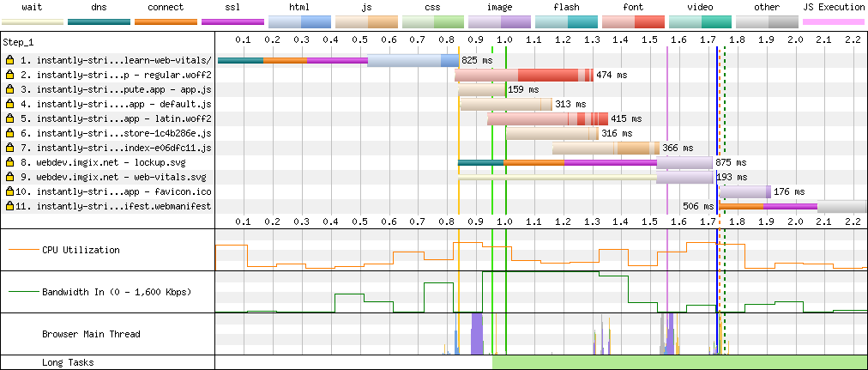The image size is (868, 370).
Task: Click the padlock next to app.js request
Action: point(9,90)
